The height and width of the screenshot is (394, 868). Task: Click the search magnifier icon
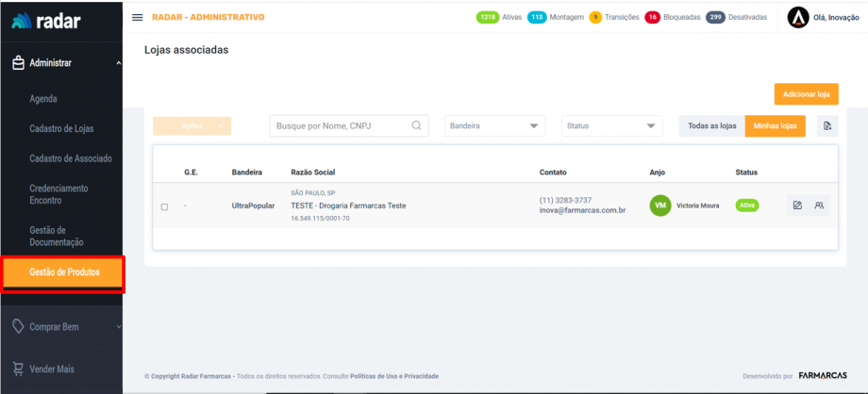(416, 125)
